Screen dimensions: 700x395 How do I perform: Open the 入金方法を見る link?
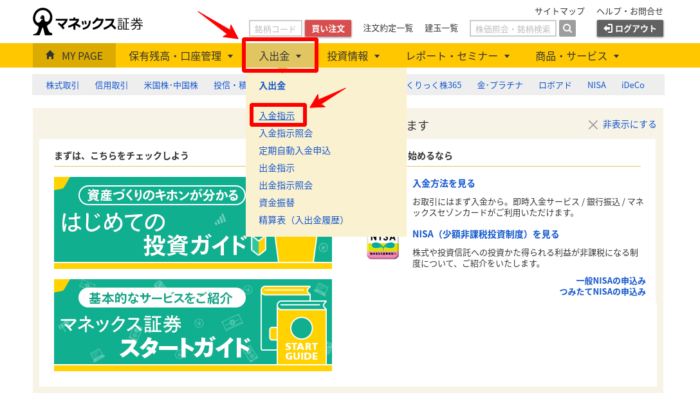pos(443,183)
